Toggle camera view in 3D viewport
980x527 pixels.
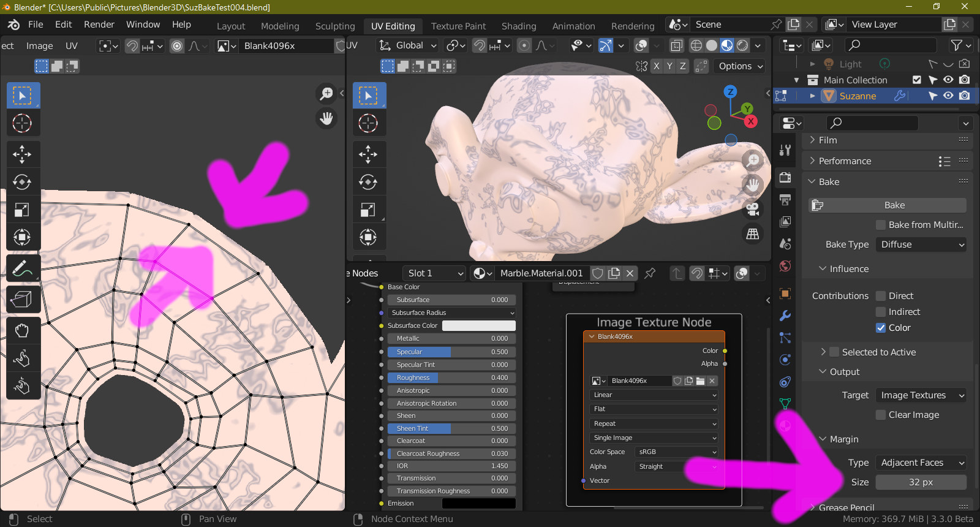[x=753, y=209]
